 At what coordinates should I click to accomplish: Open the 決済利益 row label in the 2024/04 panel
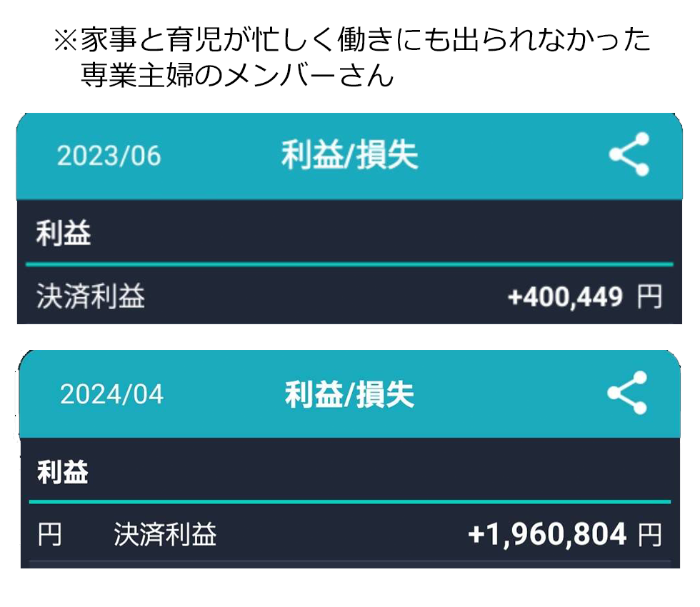(165, 535)
